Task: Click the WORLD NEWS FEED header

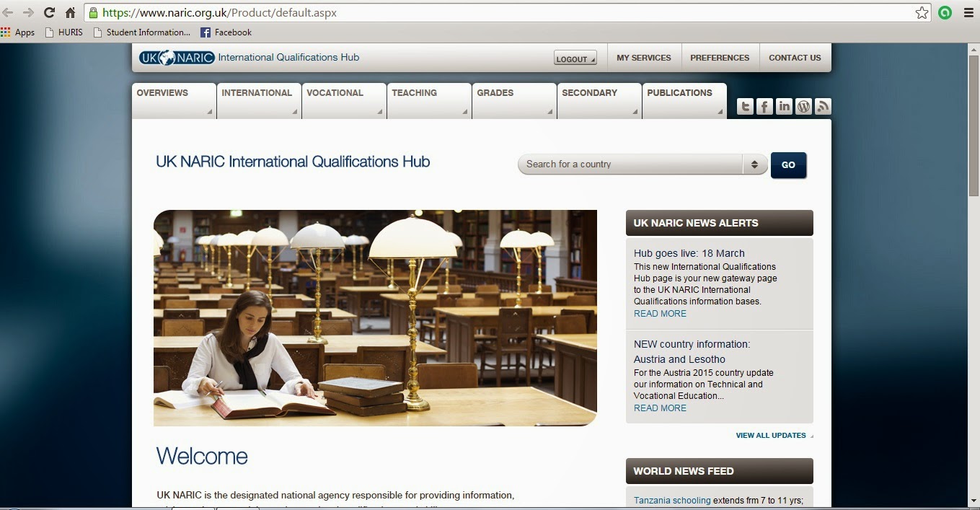Action: click(719, 471)
